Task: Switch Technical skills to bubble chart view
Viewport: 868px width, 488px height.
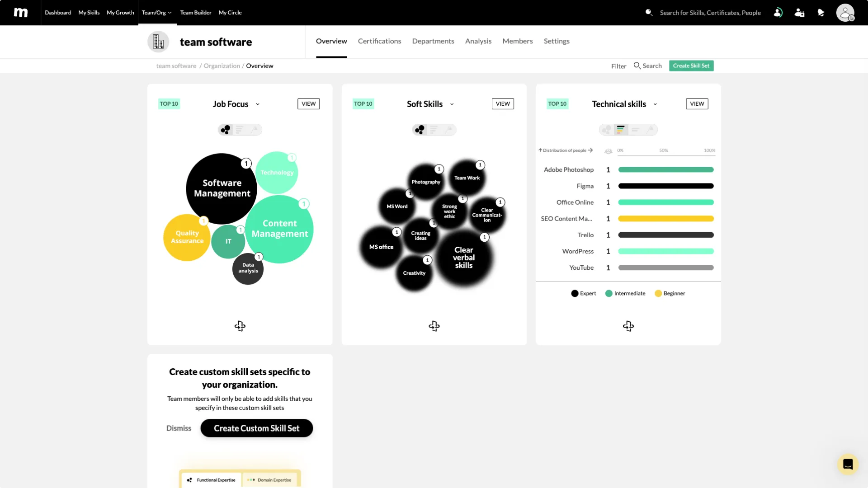Action: point(607,130)
